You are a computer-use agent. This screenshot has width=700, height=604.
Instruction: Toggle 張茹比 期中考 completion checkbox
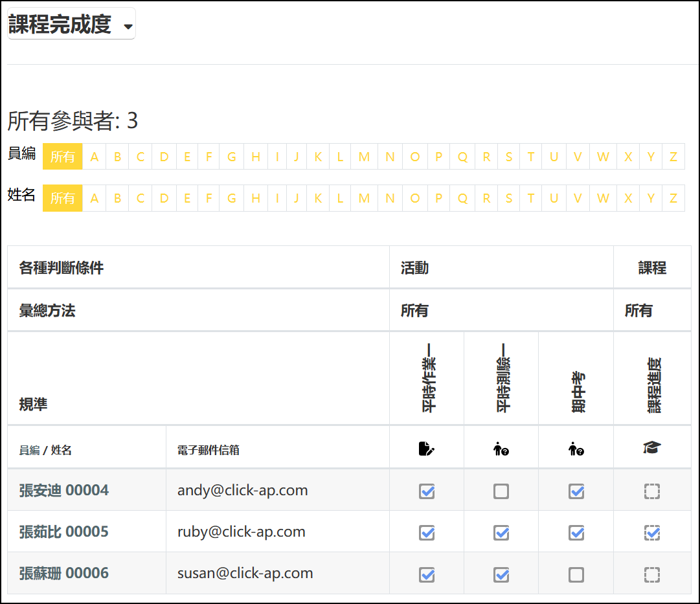pyautogui.click(x=576, y=533)
